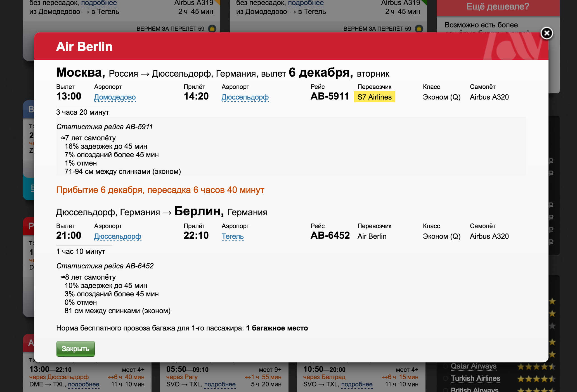
Task: Click the arrival time 14:20
Action: (196, 96)
